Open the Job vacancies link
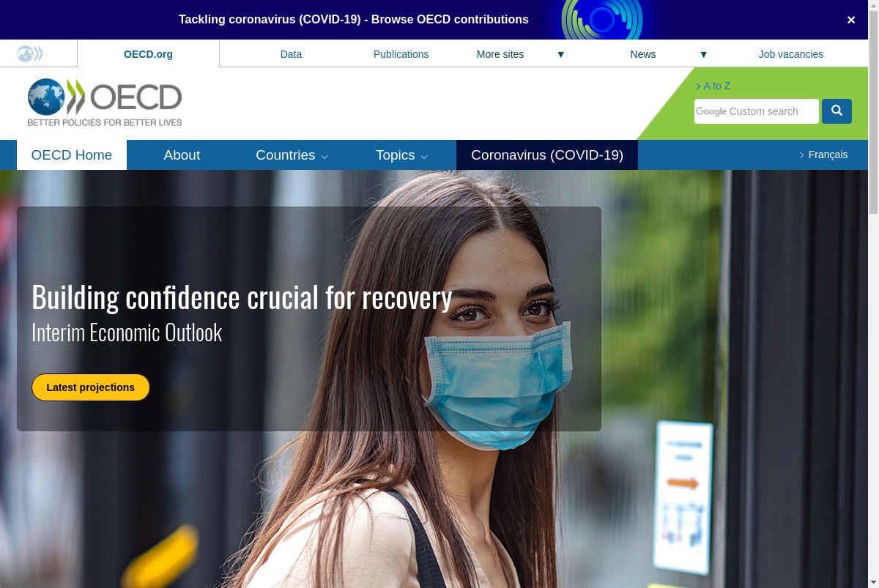This screenshot has height=588, width=879. click(791, 54)
